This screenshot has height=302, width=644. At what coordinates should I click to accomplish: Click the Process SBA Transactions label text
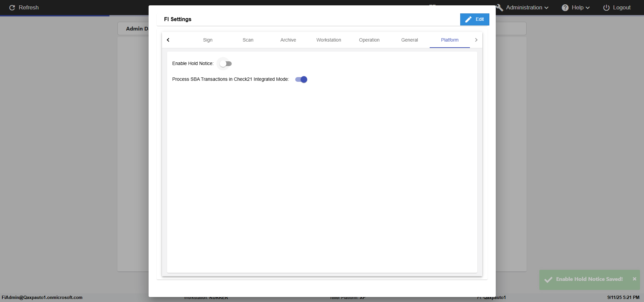tap(230, 79)
